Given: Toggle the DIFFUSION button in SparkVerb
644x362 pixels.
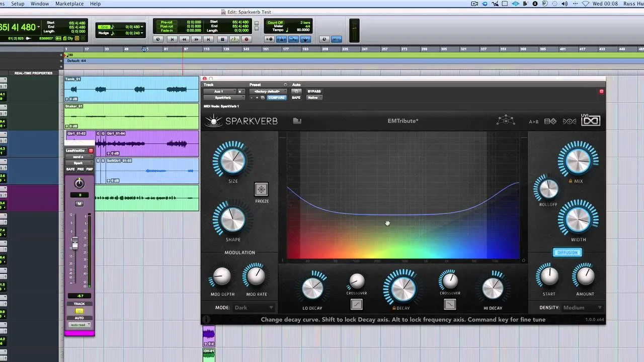Looking at the screenshot, I should pyautogui.click(x=568, y=252).
